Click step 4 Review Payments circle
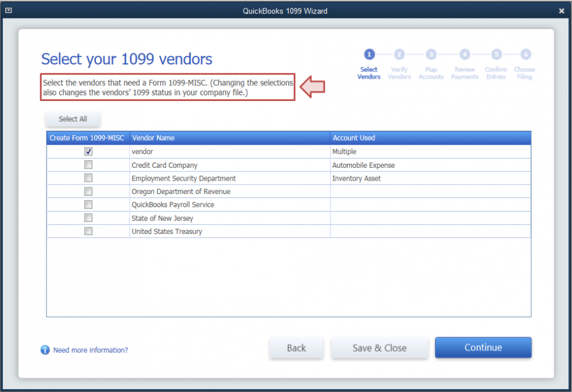Screen dimensions: 572x392 [x=465, y=55]
